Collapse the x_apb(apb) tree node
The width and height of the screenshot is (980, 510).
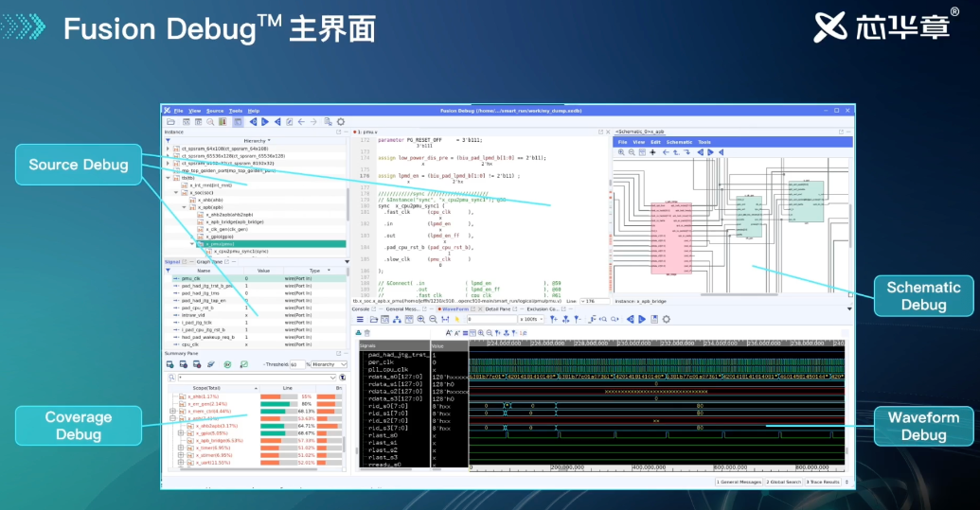coord(185,207)
